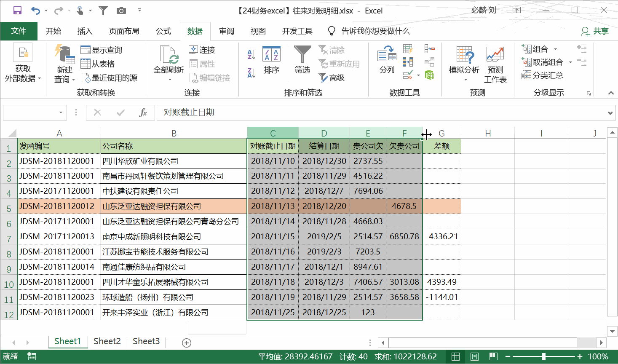Screen dimensions: 618x364
Task: Click the horizontal scrollbar right arrow
Action: pos(602,343)
